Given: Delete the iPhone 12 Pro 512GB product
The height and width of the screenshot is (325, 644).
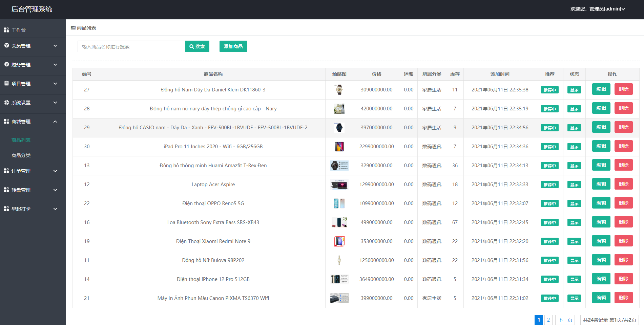Looking at the screenshot, I should pyautogui.click(x=623, y=279).
